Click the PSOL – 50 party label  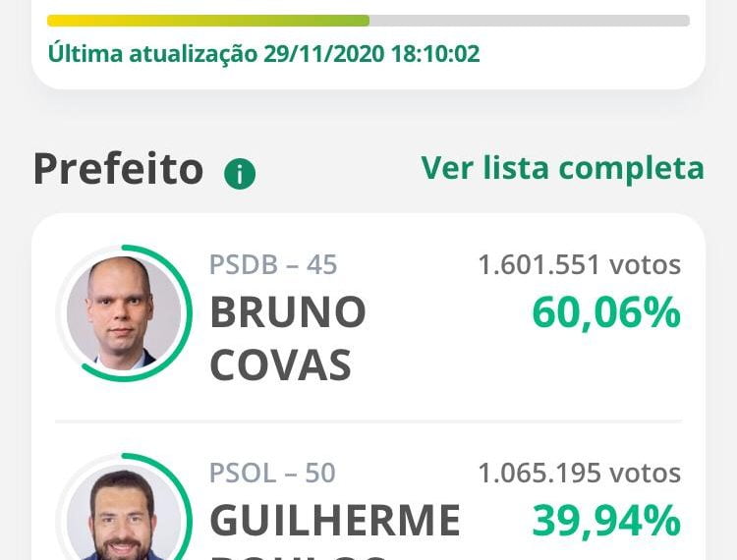coord(272,473)
